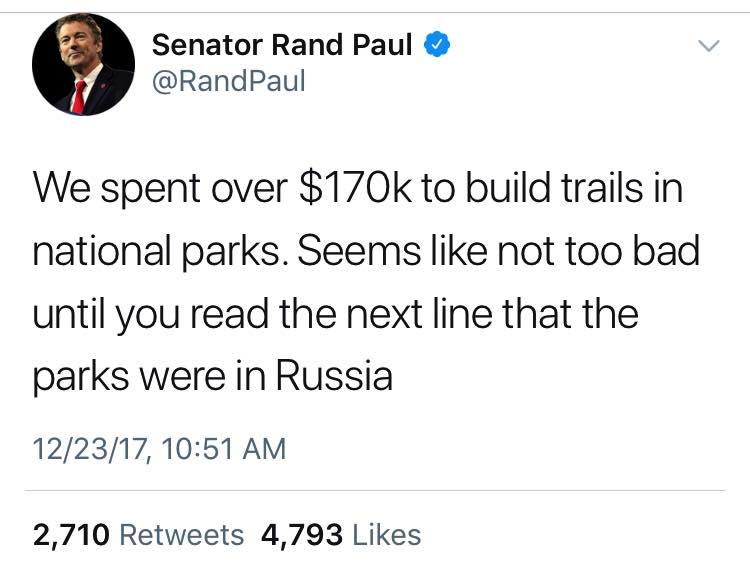Open the Likes label list
Screen dimensions: 750x574
point(386,534)
